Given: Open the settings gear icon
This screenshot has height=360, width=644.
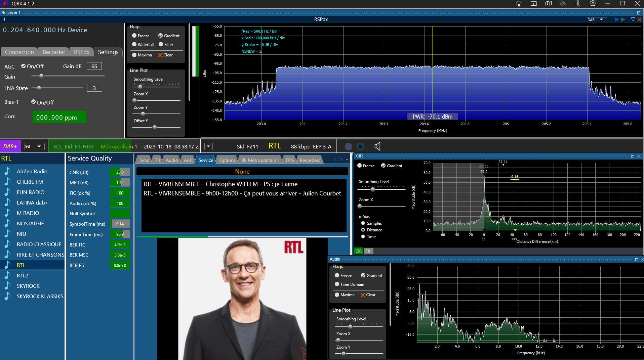Looking at the screenshot, I should tap(593, 4).
